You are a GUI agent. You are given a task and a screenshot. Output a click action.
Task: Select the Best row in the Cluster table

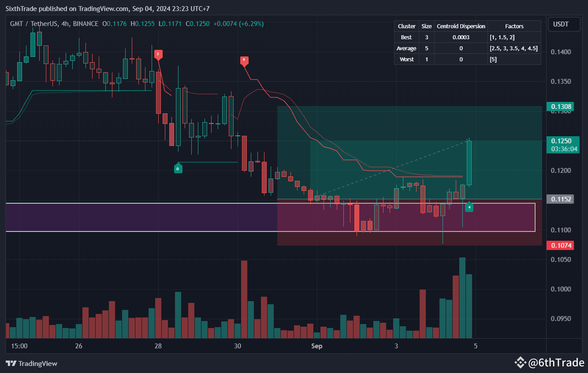(406, 37)
